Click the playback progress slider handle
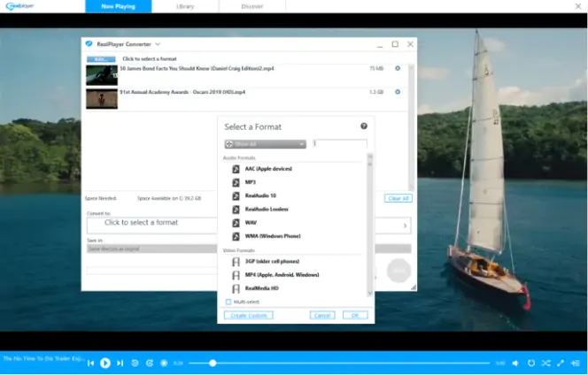 [213, 363]
